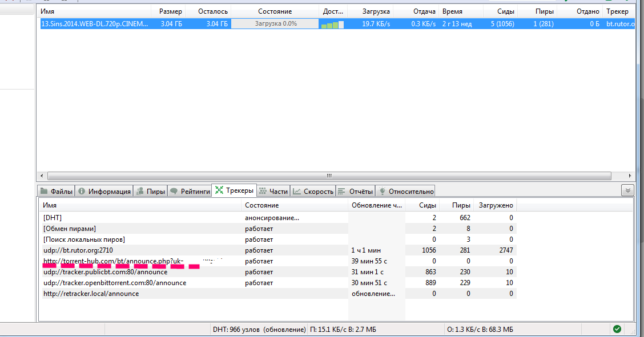Click the green network status checkmark icon
The image size is (644, 337).
click(617, 329)
